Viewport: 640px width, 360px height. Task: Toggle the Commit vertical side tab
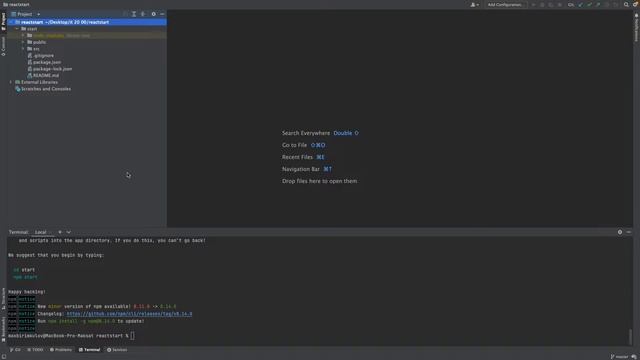click(x=4, y=46)
